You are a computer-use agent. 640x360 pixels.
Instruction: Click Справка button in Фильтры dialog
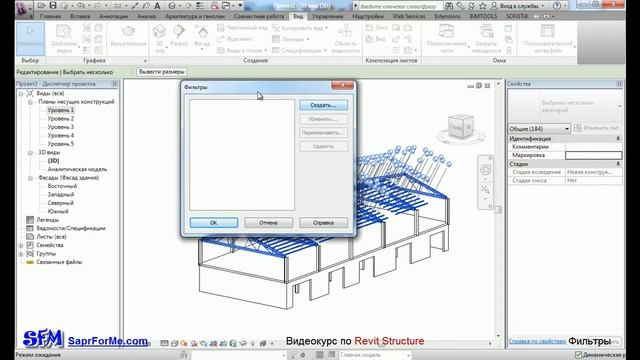pyautogui.click(x=323, y=223)
